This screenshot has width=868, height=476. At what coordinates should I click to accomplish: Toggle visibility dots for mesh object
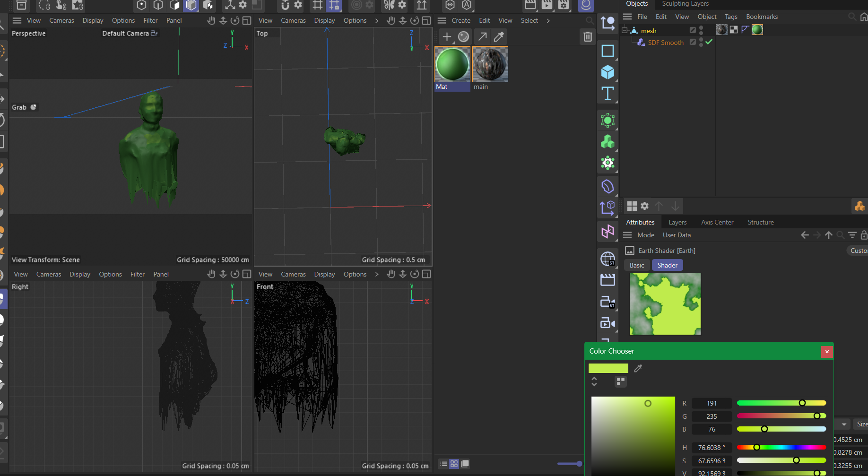pos(701,30)
